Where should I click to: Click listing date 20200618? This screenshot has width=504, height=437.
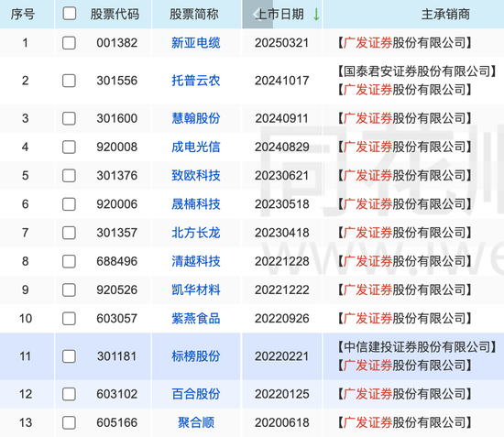[282, 423]
